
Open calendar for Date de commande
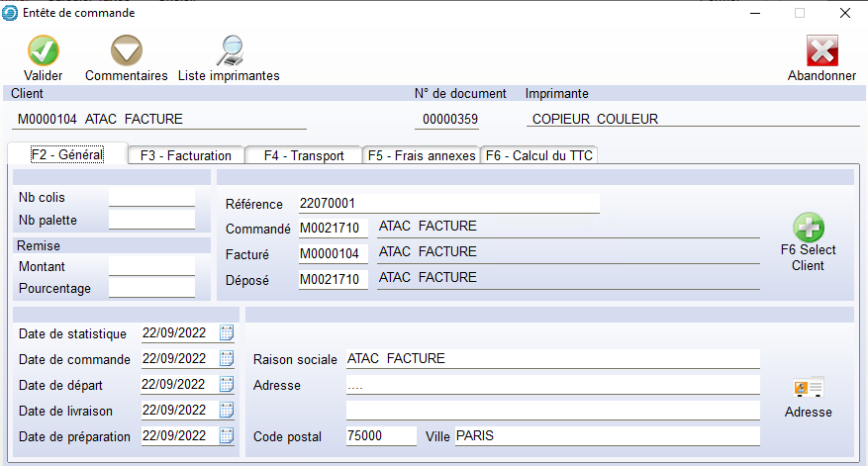click(x=227, y=358)
